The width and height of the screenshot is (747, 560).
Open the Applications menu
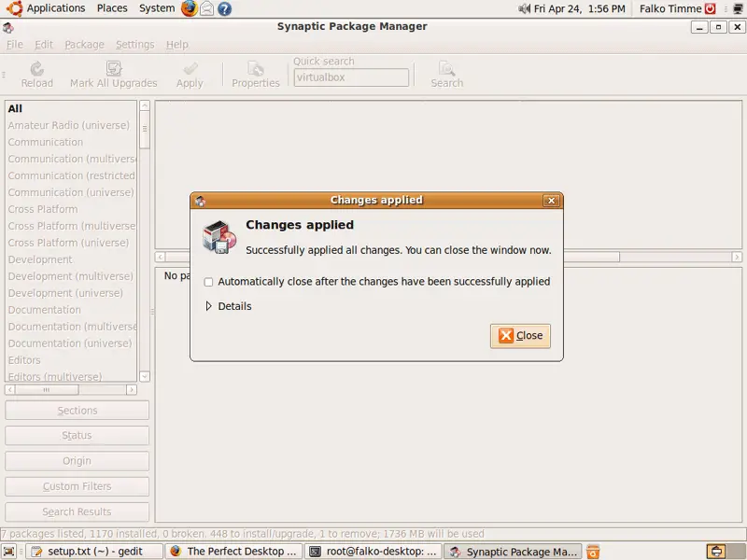point(56,8)
